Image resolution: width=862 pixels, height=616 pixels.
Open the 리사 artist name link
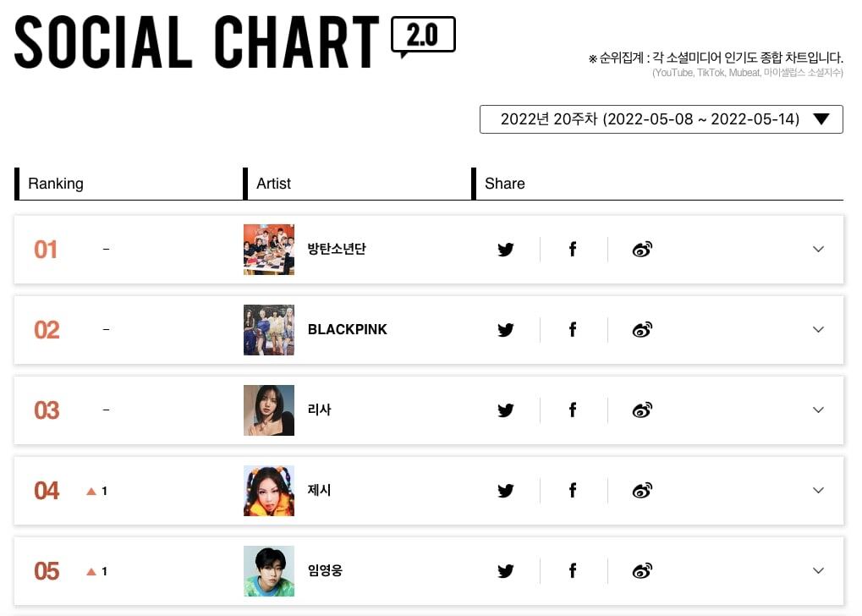320,410
